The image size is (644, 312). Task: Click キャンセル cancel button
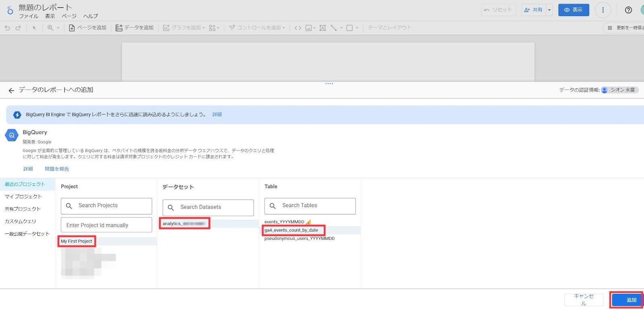pyautogui.click(x=584, y=300)
